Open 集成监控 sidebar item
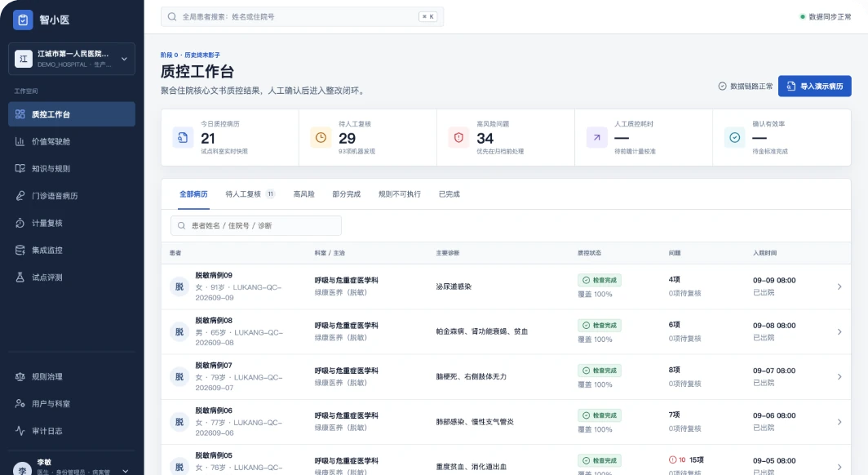Screen dimensions: 868x475 pos(72,250)
